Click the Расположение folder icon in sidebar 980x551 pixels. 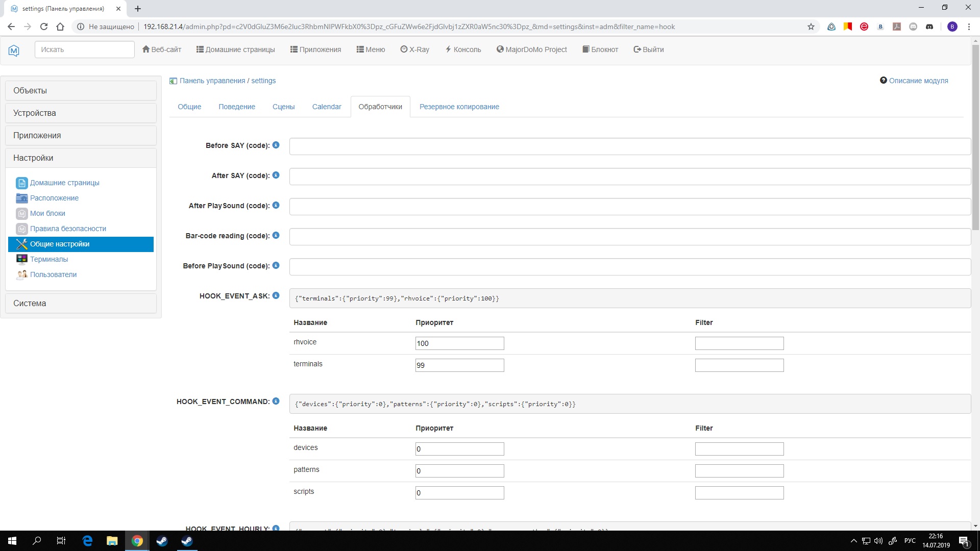point(21,198)
